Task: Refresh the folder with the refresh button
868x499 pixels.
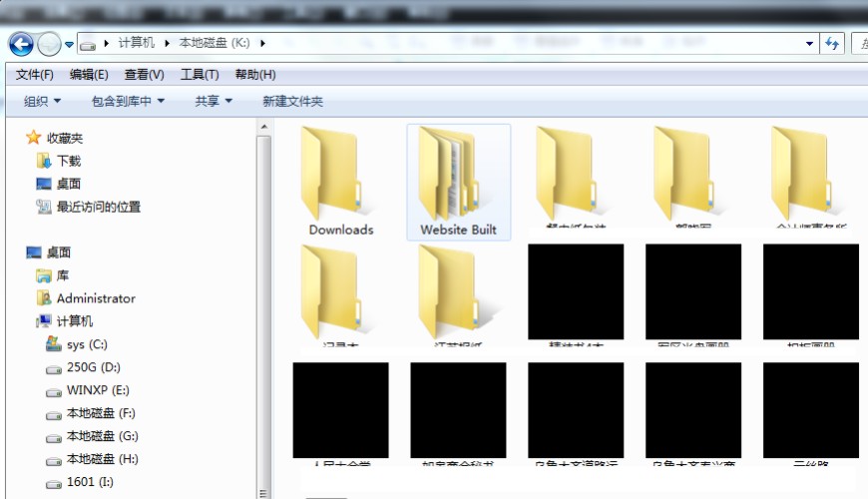Action: (831, 43)
